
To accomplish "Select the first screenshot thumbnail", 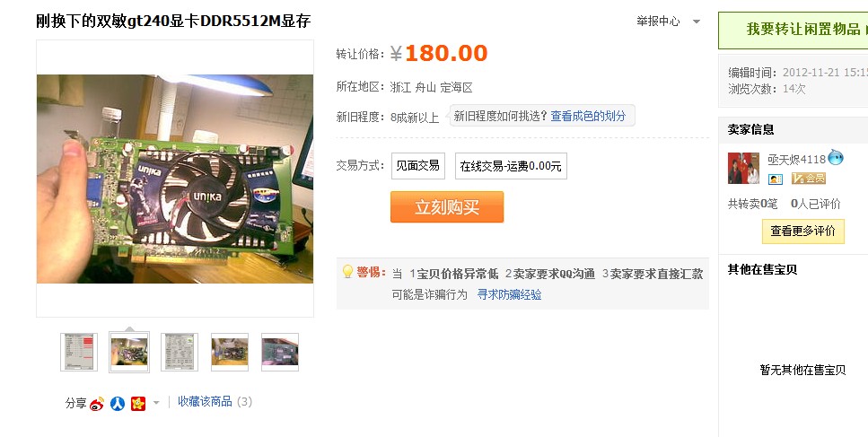I will coord(79,352).
